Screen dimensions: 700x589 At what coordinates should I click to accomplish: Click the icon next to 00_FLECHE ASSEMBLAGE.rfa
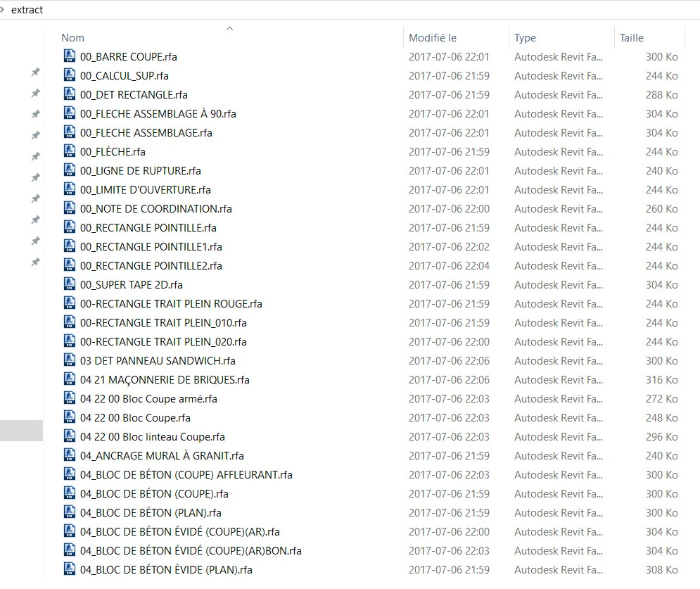coord(70,132)
